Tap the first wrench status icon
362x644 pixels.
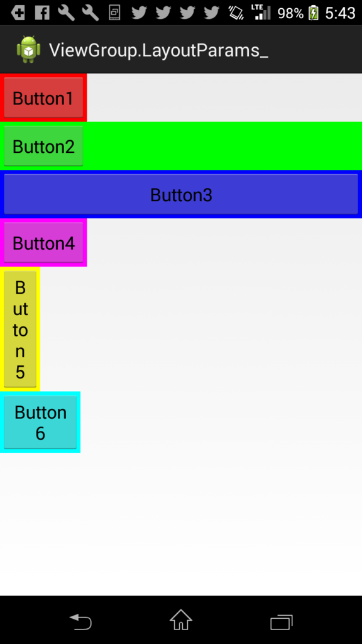[x=66, y=13]
